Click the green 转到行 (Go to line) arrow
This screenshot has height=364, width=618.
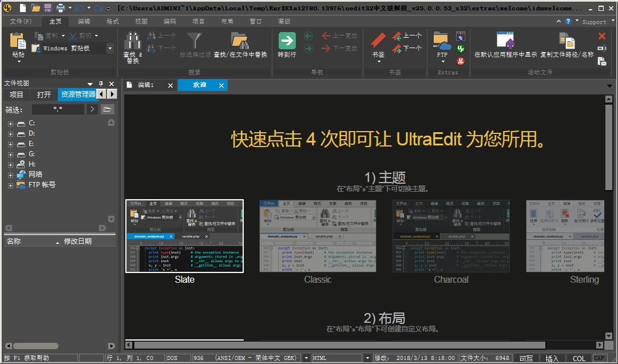[x=287, y=41]
